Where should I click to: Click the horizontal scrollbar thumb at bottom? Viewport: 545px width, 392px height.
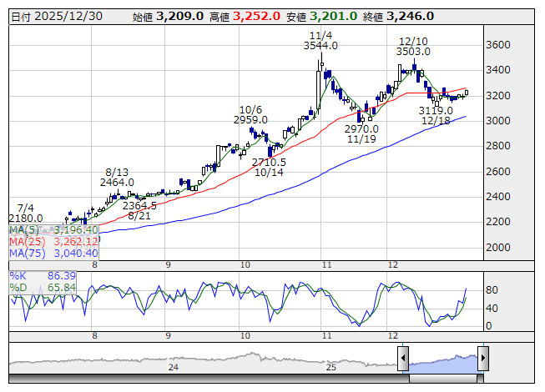coord(443,379)
